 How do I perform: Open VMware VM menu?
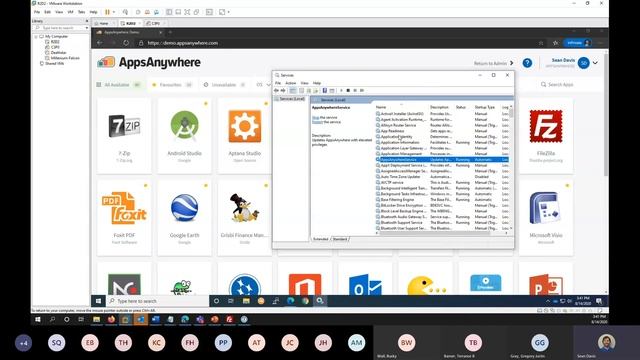coord(70,12)
